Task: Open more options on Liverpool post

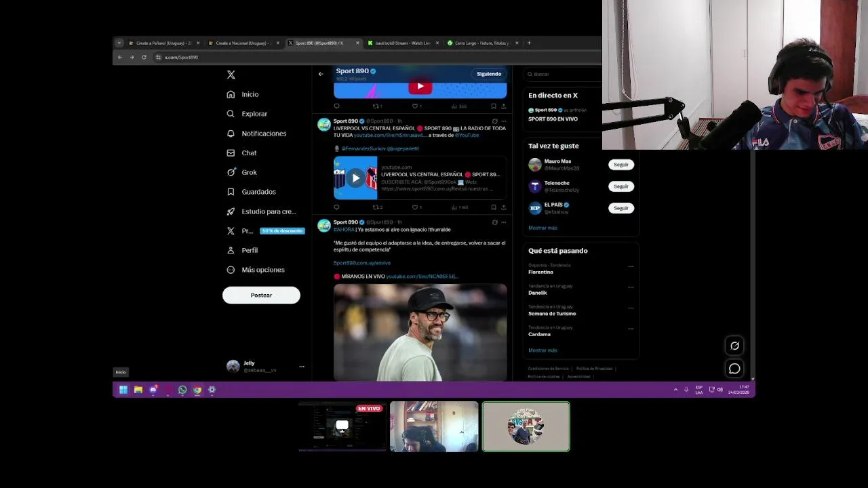Action: 503,121
